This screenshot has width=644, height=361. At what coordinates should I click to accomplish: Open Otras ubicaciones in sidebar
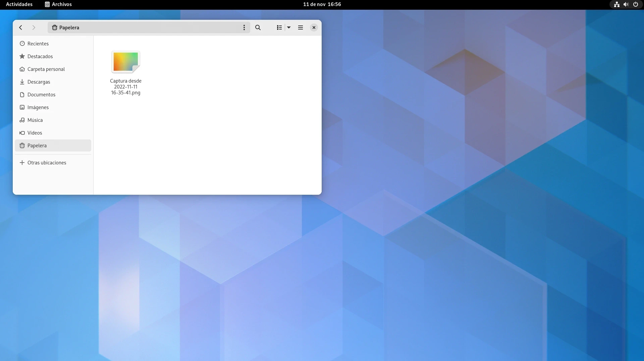tap(47, 163)
